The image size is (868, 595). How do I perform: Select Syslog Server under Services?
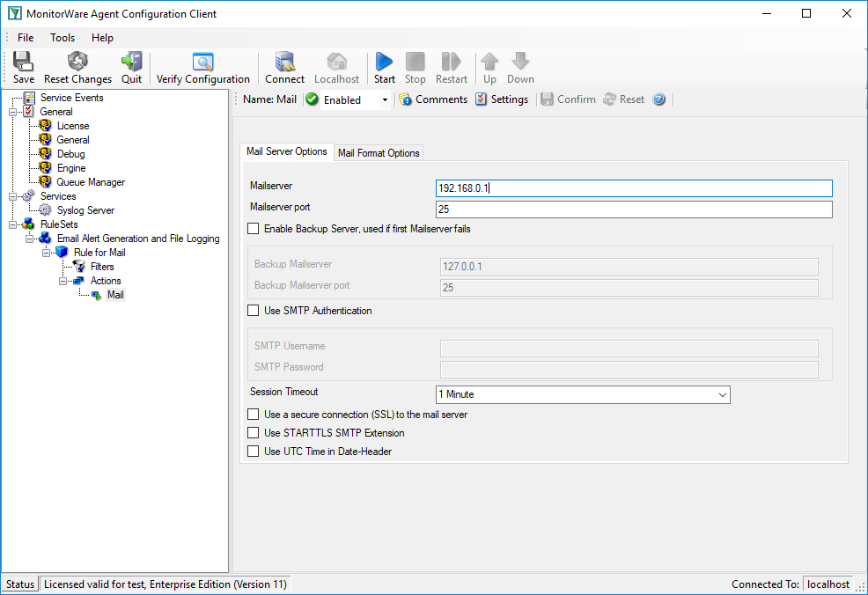[85, 210]
